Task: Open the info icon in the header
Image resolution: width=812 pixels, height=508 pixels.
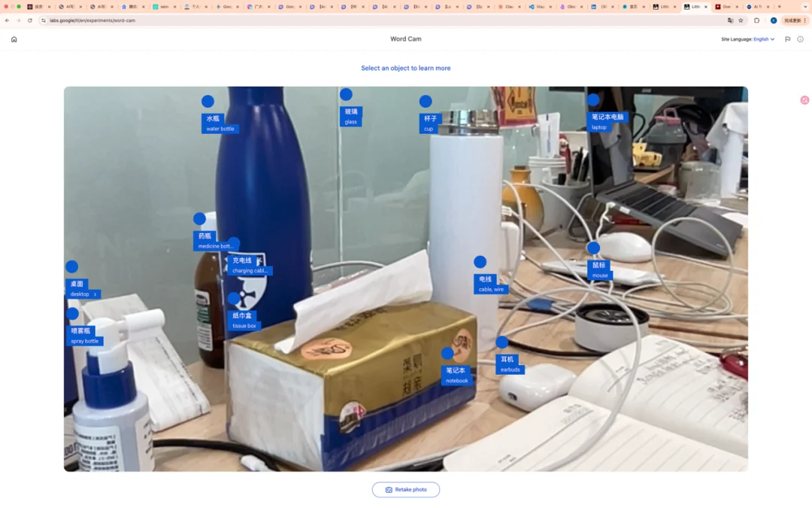Action: tap(800, 39)
